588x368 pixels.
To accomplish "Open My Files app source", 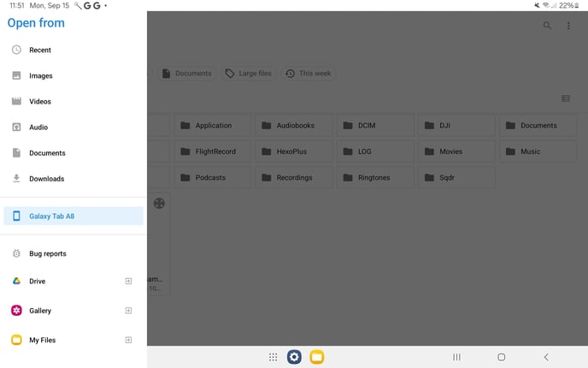I will (42, 341).
